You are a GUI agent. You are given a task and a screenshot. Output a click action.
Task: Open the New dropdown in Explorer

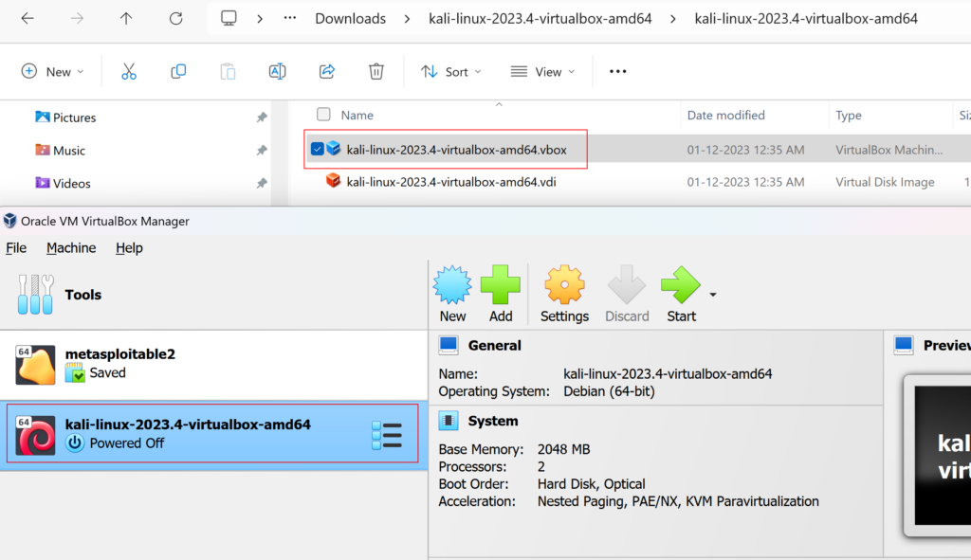(x=53, y=72)
